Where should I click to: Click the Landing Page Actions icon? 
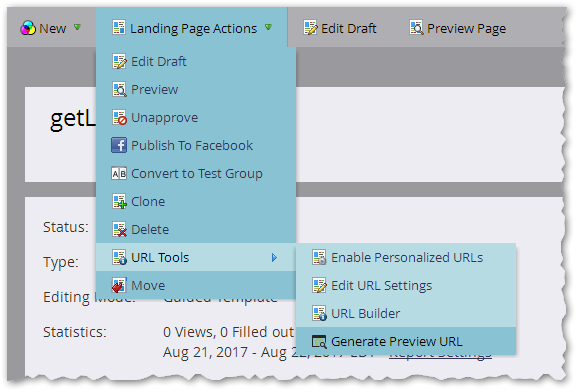119,27
